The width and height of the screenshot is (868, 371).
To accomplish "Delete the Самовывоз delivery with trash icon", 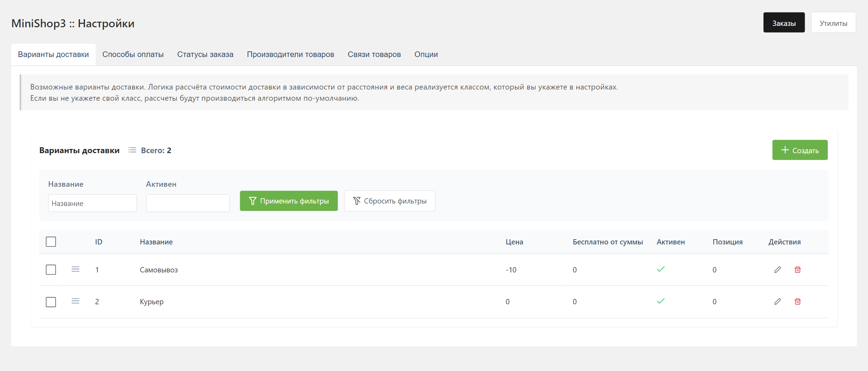I will pyautogui.click(x=798, y=270).
